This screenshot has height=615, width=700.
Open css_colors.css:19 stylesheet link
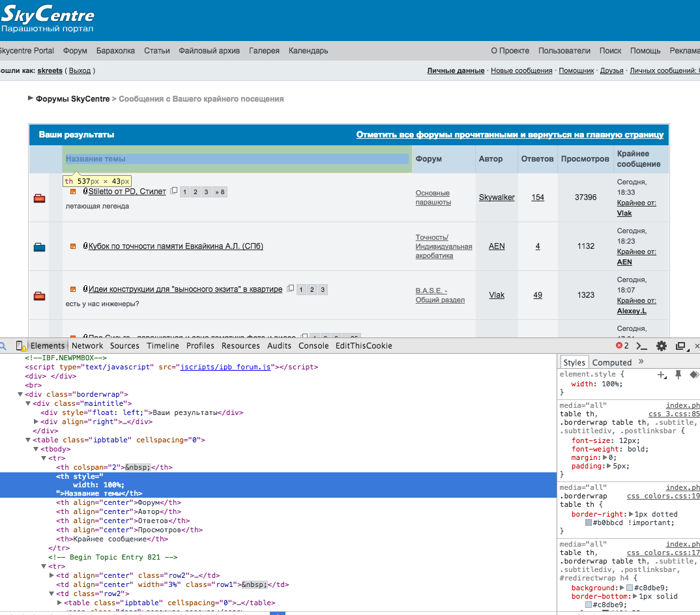pos(664,496)
